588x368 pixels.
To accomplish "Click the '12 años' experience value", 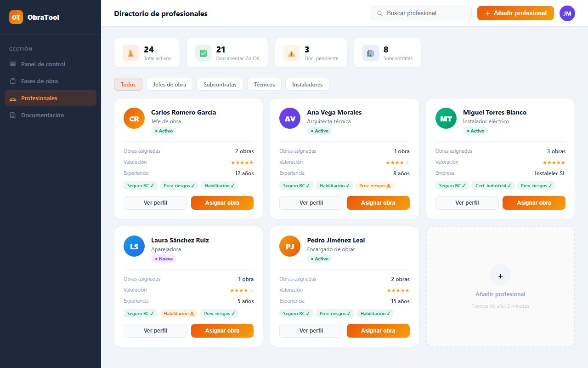I will pos(244,173).
